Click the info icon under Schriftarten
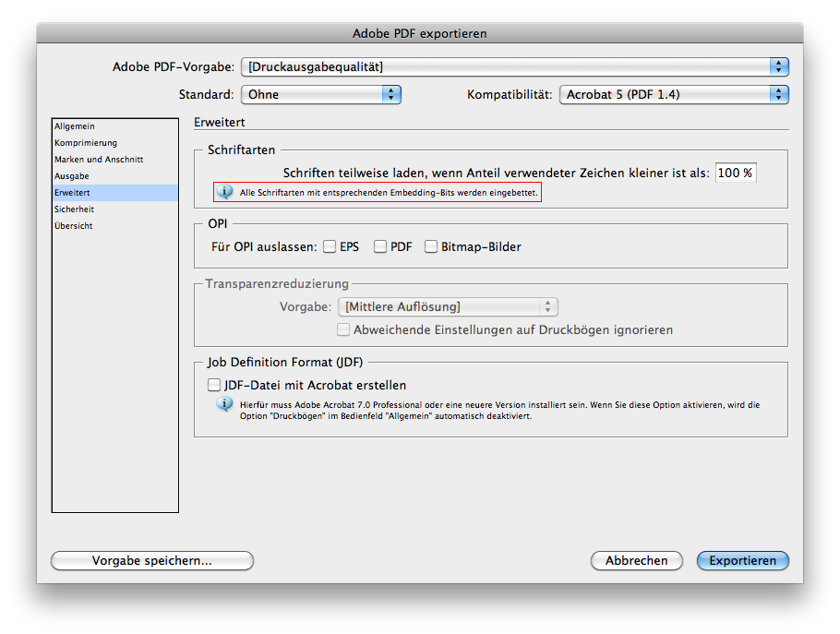Screen dimensions: 840x634 tap(223, 192)
